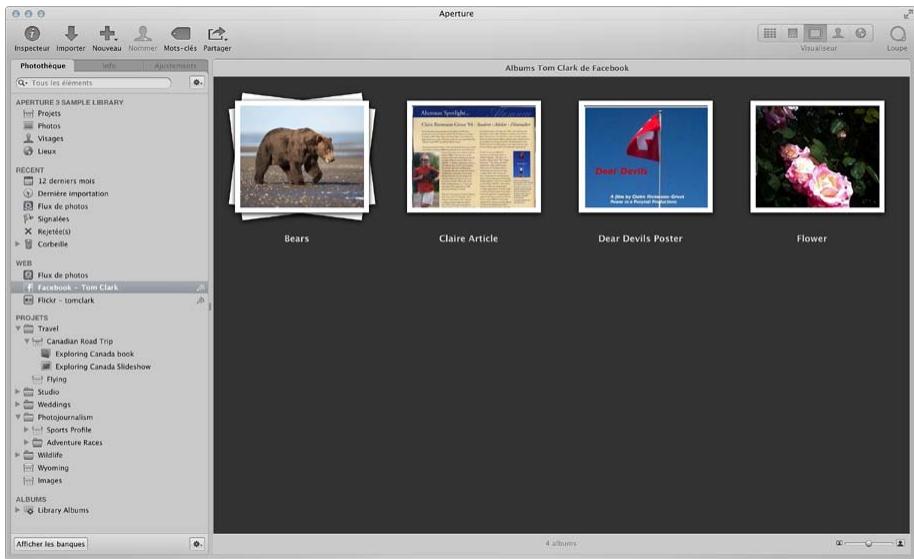Open the Bears album thumbnail
This screenshot has width=914, height=559.
tap(302, 156)
